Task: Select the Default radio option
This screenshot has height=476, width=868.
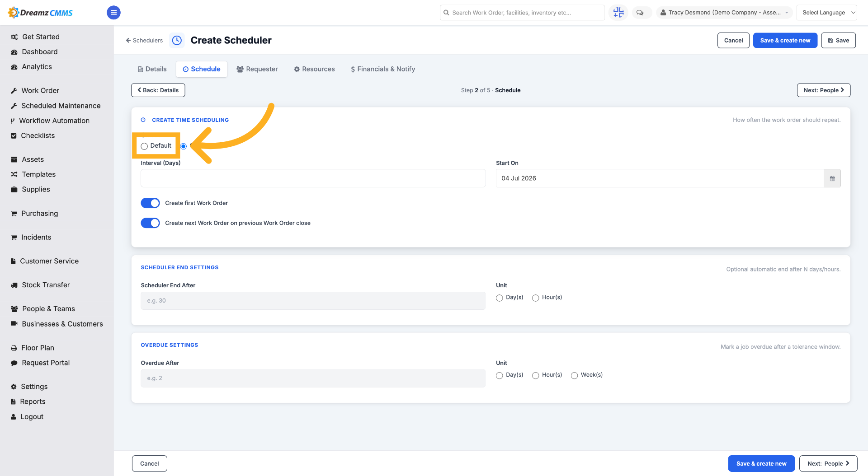Action: 144,146
